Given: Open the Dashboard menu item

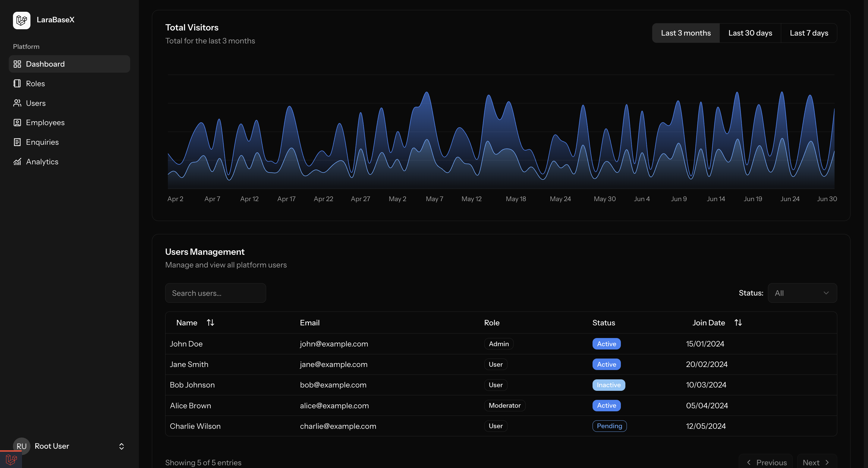Looking at the screenshot, I should tap(69, 64).
